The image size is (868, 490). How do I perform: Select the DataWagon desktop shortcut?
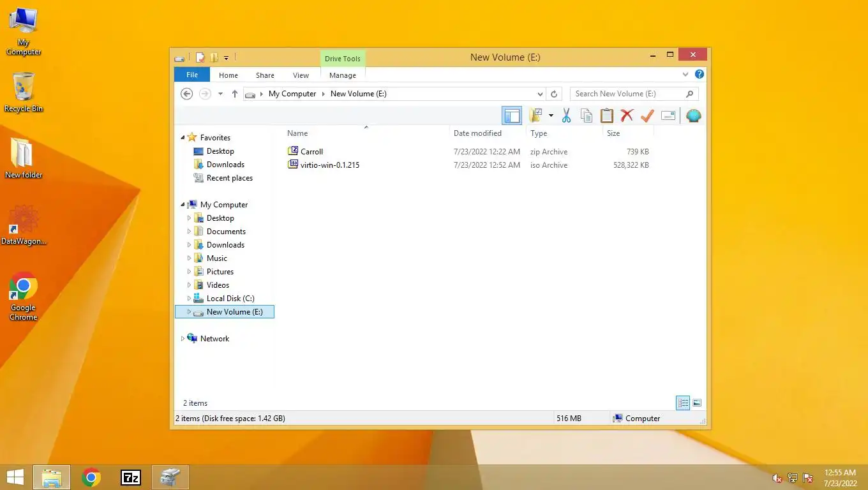click(24, 225)
